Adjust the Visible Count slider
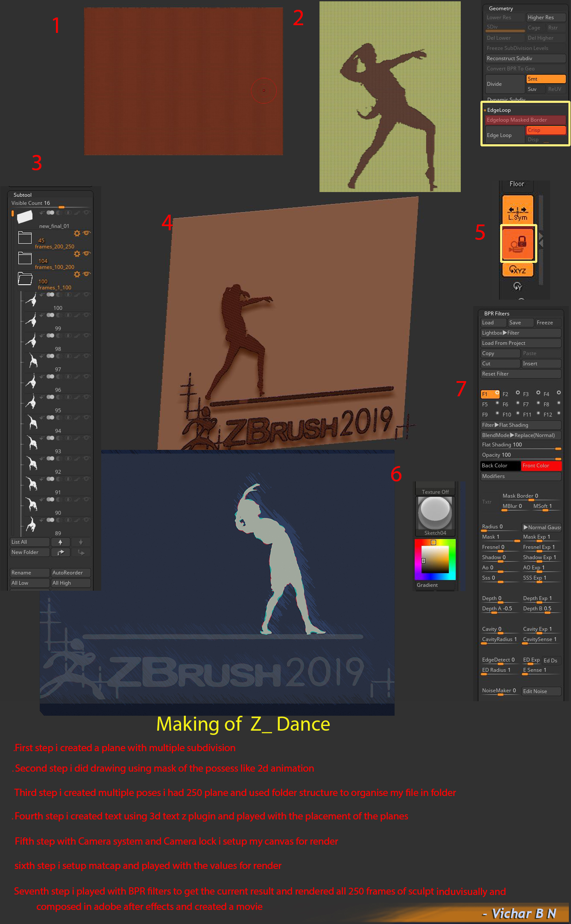571x924 pixels. 50,204
